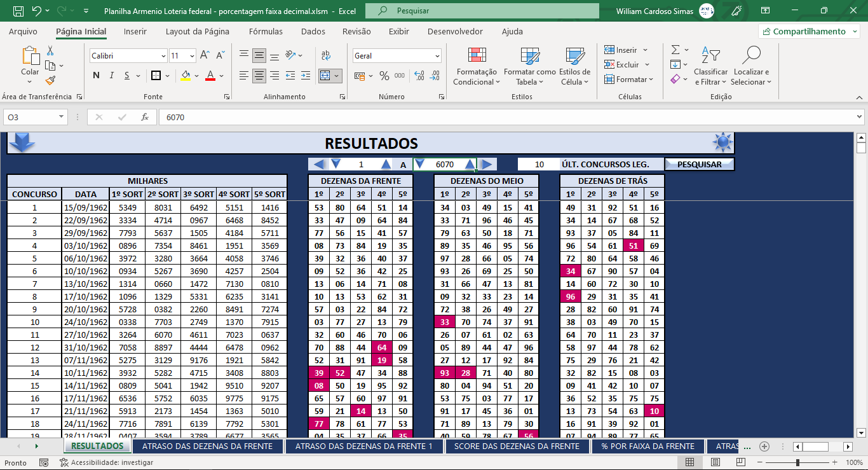Undo the last action
Image resolution: width=868 pixels, height=470 pixels.
click(36, 11)
